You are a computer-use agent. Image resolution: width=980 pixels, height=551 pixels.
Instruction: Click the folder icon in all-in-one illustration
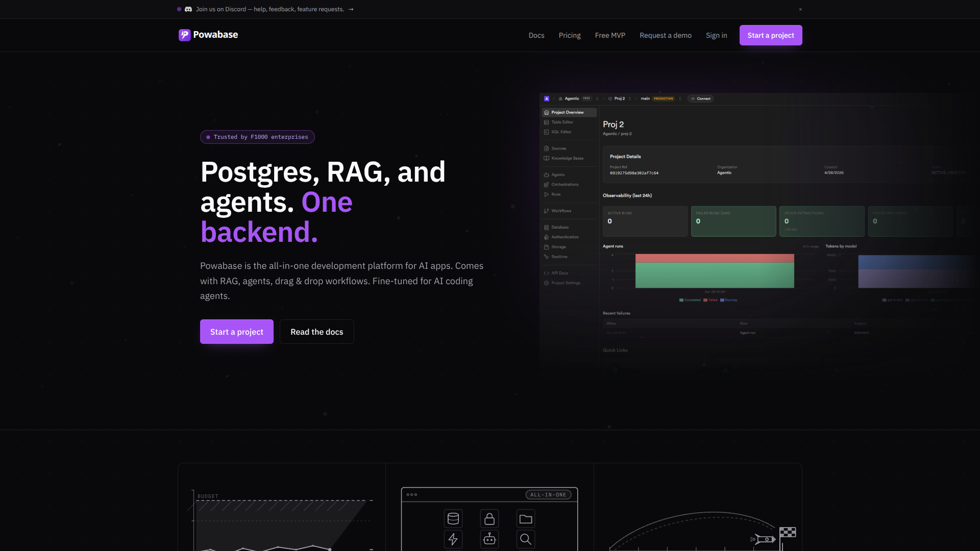click(526, 519)
